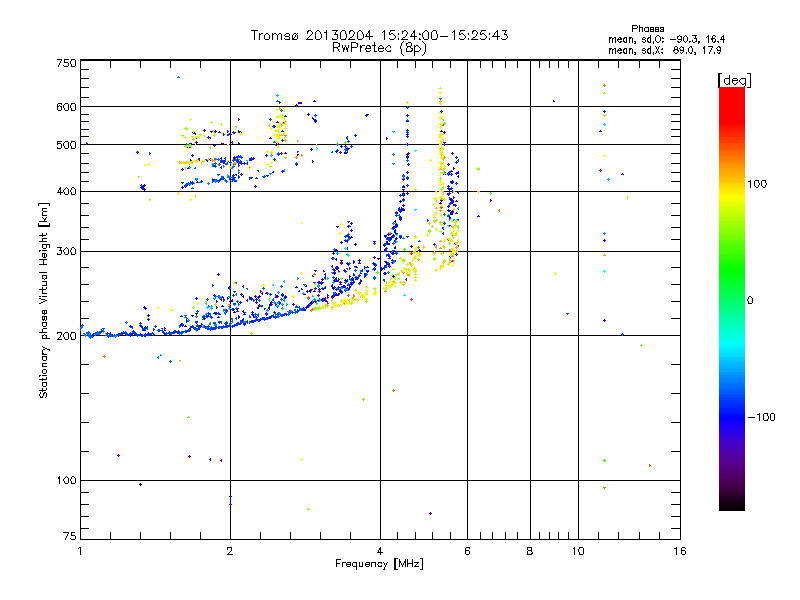Click the Frequency [MHz] axis label

coord(379,564)
